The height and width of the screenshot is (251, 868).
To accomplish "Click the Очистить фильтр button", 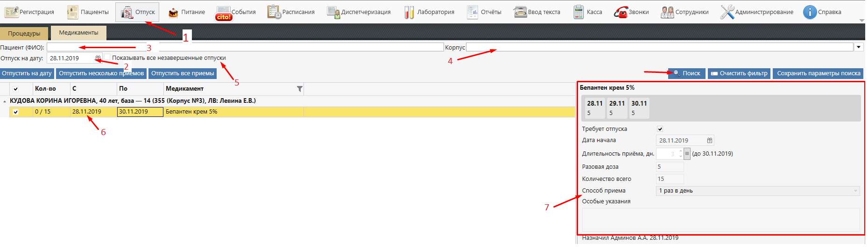I will point(739,73).
